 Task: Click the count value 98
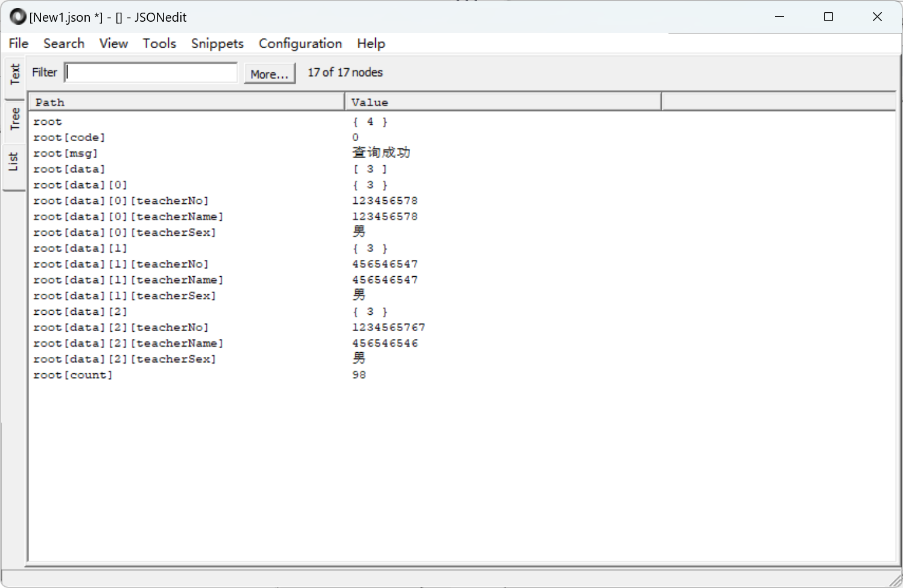point(359,375)
